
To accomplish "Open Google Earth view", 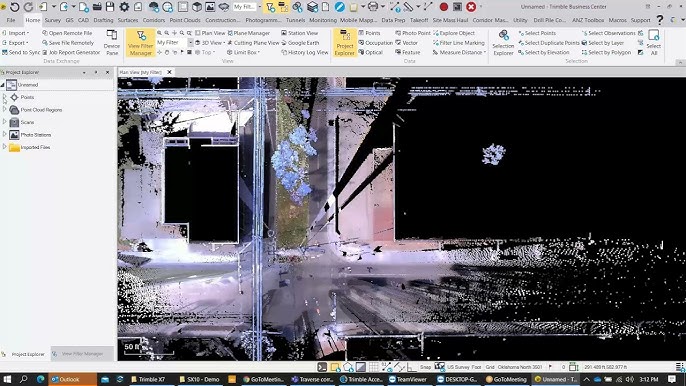I will [300, 43].
